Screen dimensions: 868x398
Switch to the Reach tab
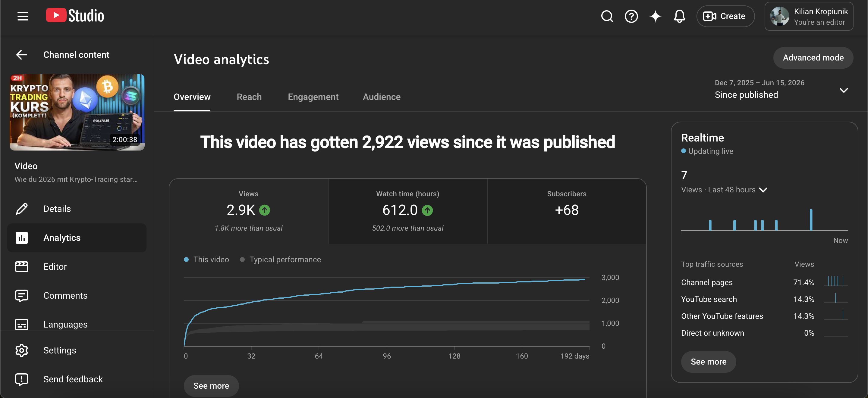(x=249, y=97)
